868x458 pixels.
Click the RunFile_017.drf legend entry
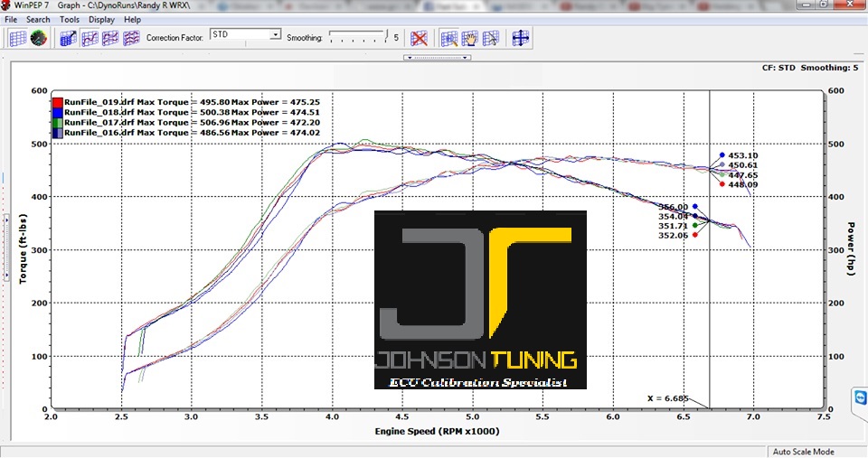(x=192, y=123)
